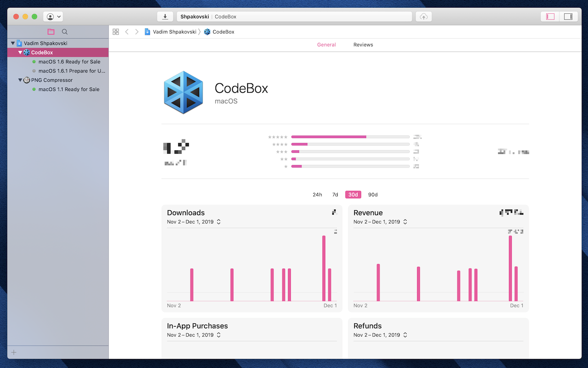Image resolution: width=588 pixels, height=368 pixels.
Task: Select CodeBox app in the sidebar
Action: click(x=58, y=52)
